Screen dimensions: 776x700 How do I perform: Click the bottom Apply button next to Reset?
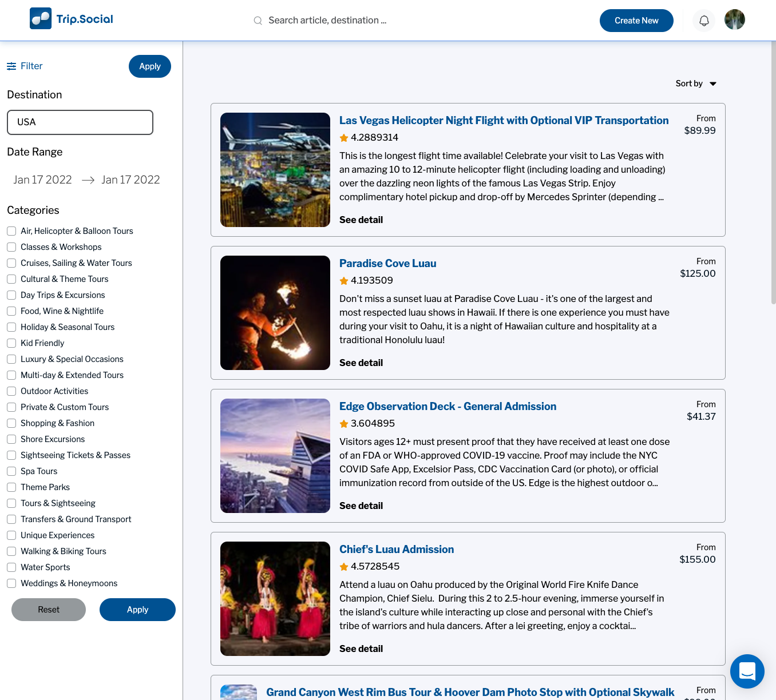pos(137,610)
